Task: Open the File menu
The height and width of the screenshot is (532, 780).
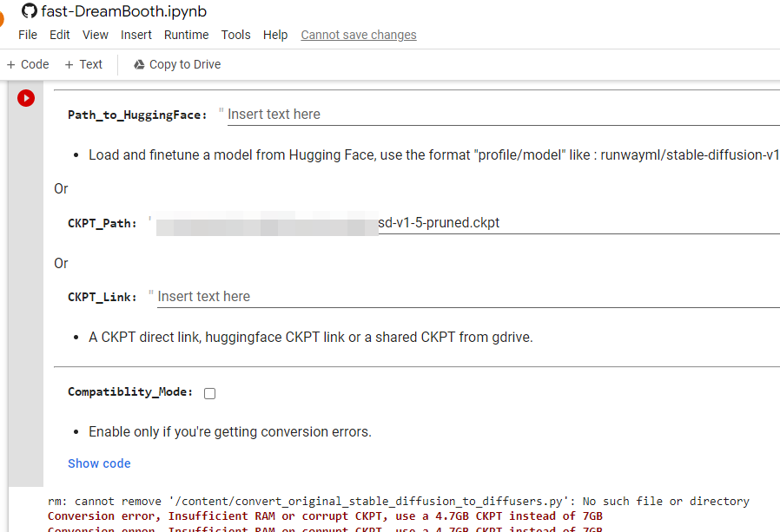Action: [x=27, y=35]
